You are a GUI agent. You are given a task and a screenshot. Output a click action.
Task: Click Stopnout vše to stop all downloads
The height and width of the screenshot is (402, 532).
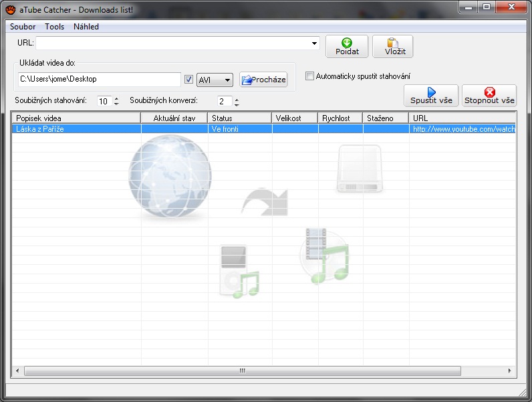(489, 96)
